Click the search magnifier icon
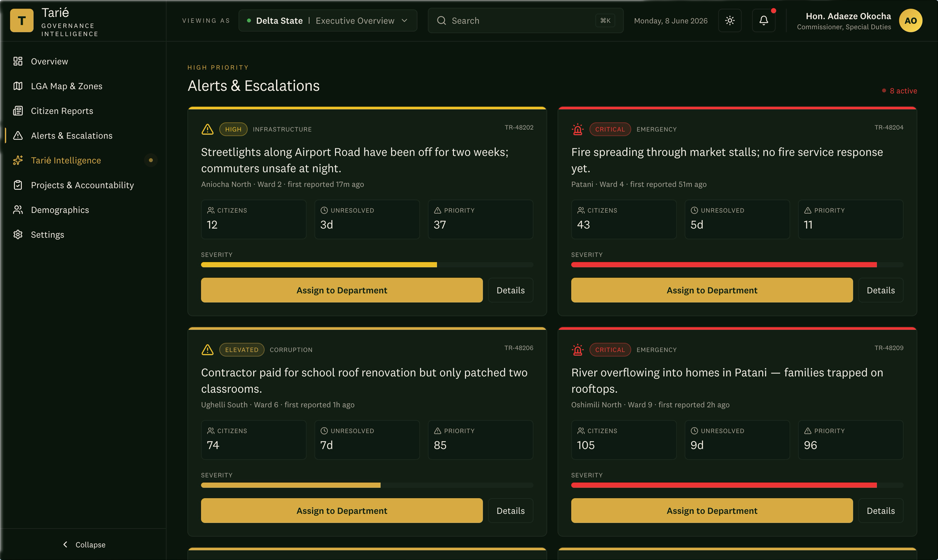938x560 pixels. pyautogui.click(x=441, y=20)
